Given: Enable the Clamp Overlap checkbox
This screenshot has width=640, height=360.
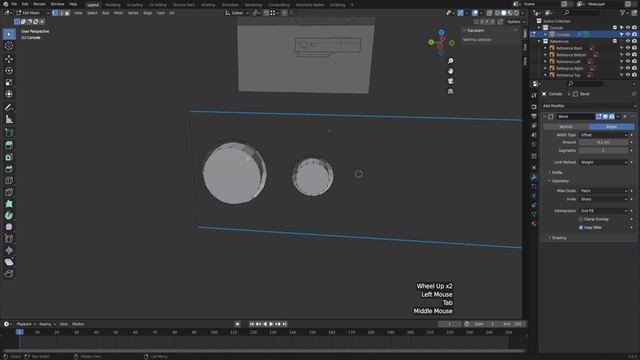Looking at the screenshot, I should tap(581, 219).
